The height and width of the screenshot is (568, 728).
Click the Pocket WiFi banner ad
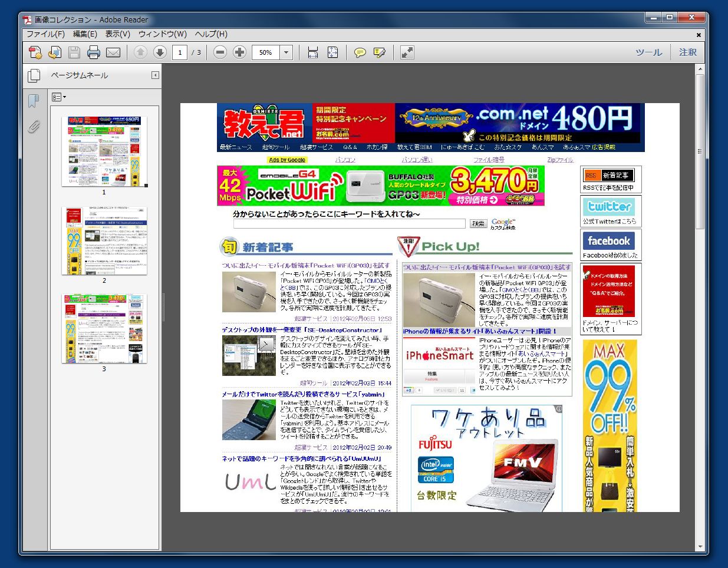point(381,186)
